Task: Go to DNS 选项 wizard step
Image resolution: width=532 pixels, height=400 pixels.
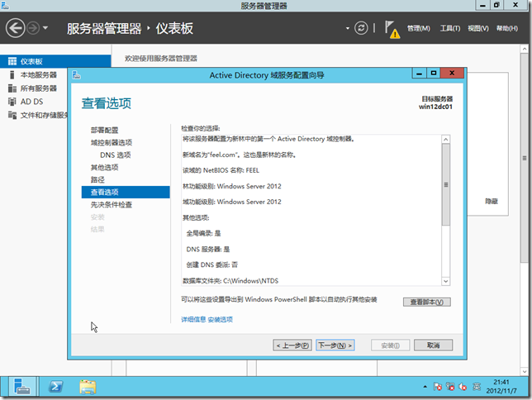Action: point(116,155)
